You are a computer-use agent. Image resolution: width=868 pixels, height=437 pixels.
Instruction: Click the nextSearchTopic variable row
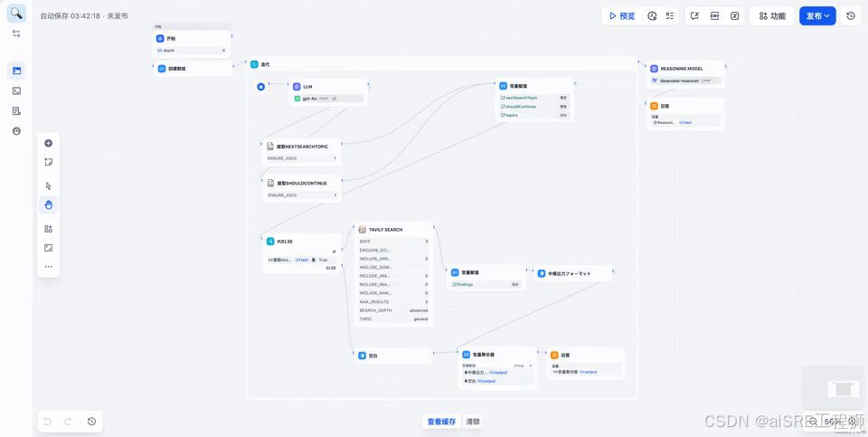click(534, 98)
